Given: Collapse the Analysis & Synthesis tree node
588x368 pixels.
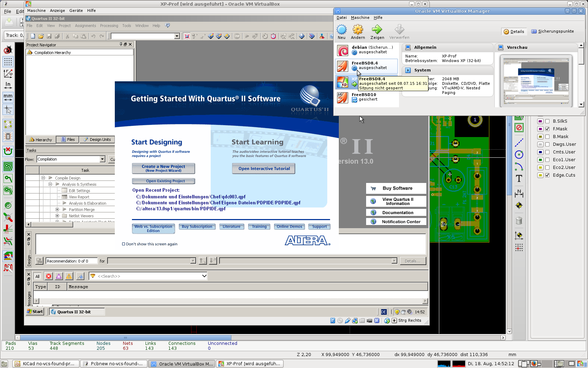Looking at the screenshot, I should (50, 184).
